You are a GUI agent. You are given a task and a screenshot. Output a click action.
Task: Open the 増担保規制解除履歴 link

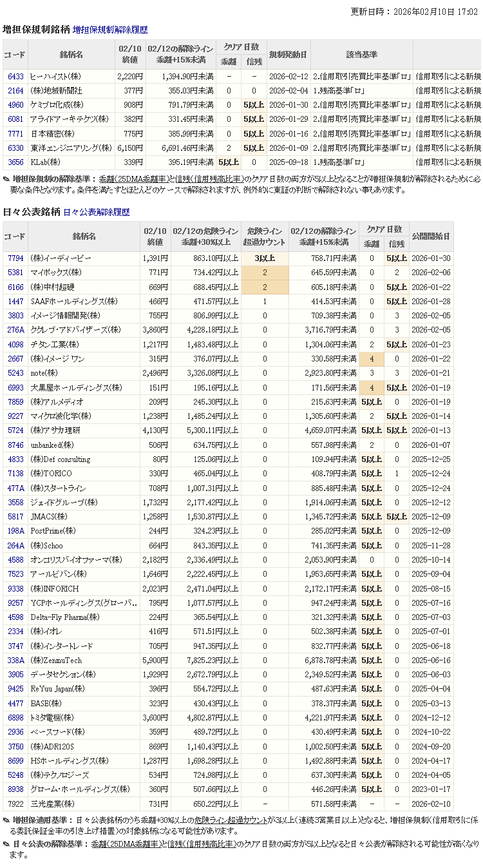(x=110, y=30)
